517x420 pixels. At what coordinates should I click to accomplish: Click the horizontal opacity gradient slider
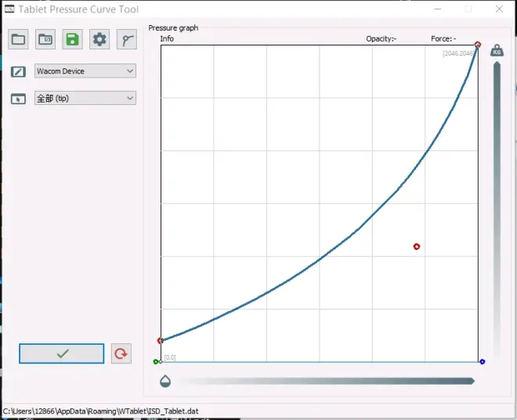coord(327,381)
